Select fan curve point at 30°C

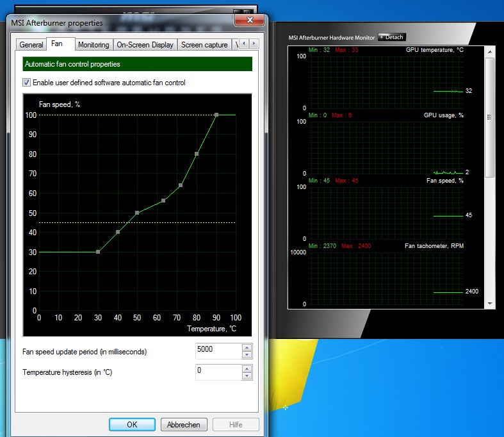pos(98,252)
